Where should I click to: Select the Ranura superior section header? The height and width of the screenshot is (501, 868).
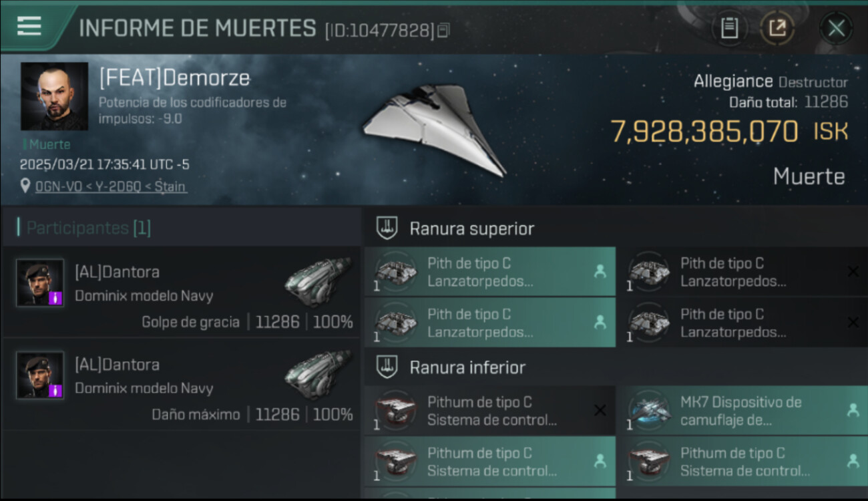click(472, 228)
